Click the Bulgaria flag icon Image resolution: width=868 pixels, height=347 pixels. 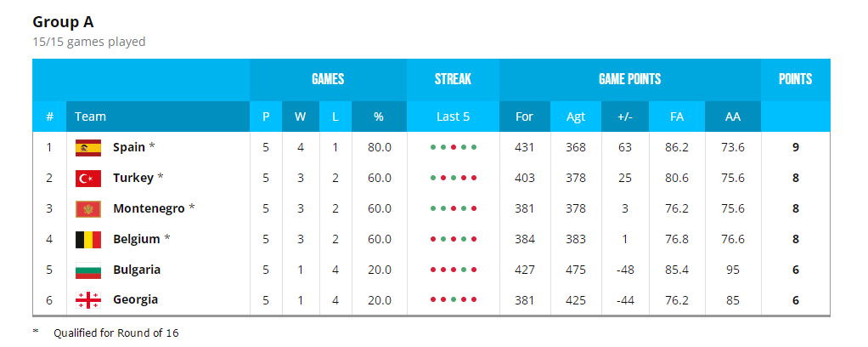tap(88, 270)
